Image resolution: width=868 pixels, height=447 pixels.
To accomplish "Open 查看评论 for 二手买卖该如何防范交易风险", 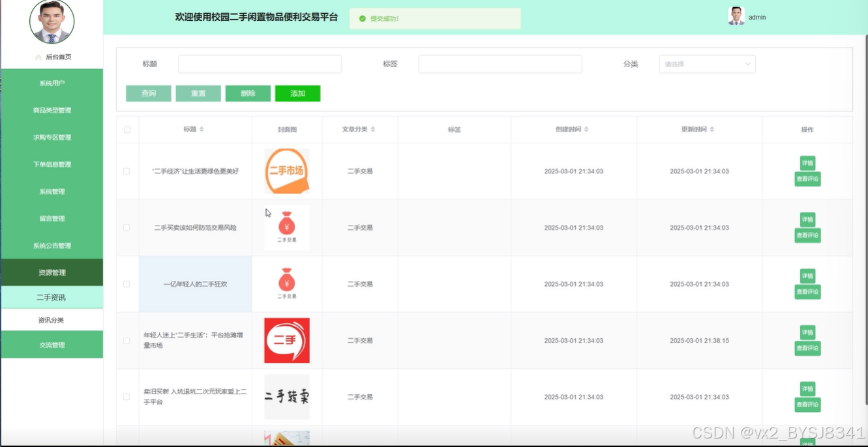I will tap(807, 235).
